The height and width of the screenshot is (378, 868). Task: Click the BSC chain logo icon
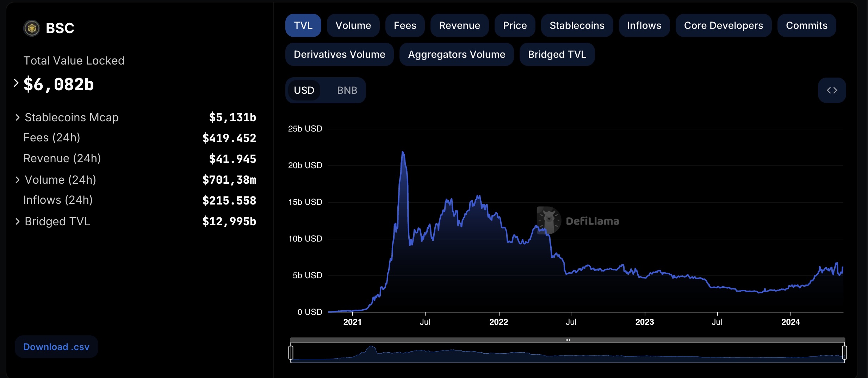pyautogui.click(x=32, y=28)
